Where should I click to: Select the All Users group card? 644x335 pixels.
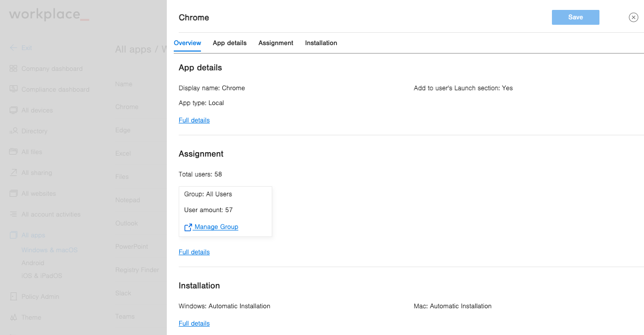click(225, 211)
